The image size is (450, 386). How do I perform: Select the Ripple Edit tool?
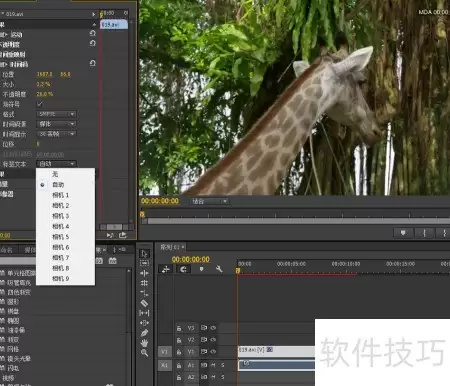pyautogui.click(x=144, y=273)
